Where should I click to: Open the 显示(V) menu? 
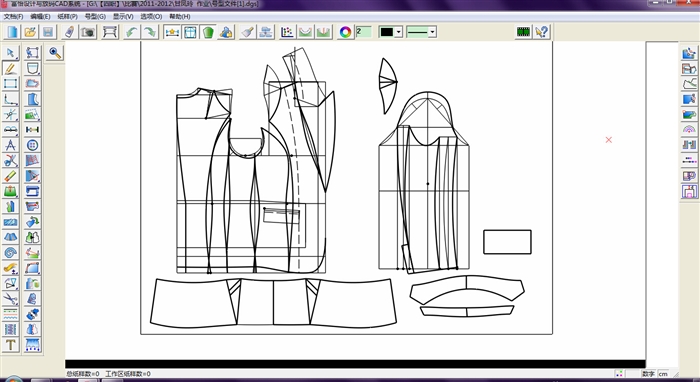click(123, 17)
